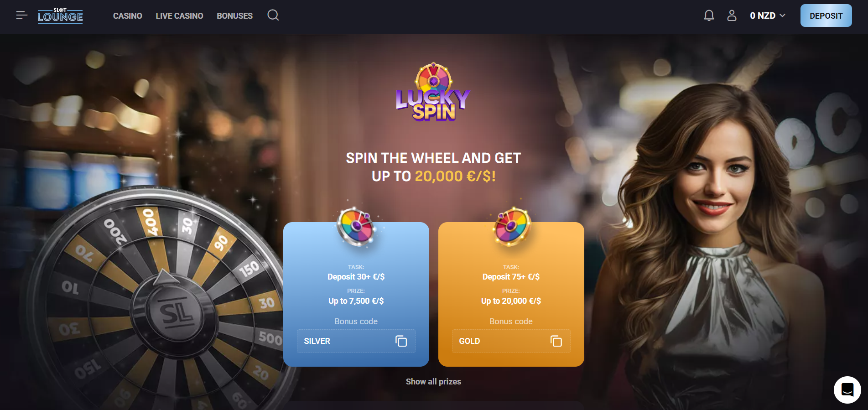Click the Deposit button
This screenshot has height=410, width=868.
tap(826, 16)
